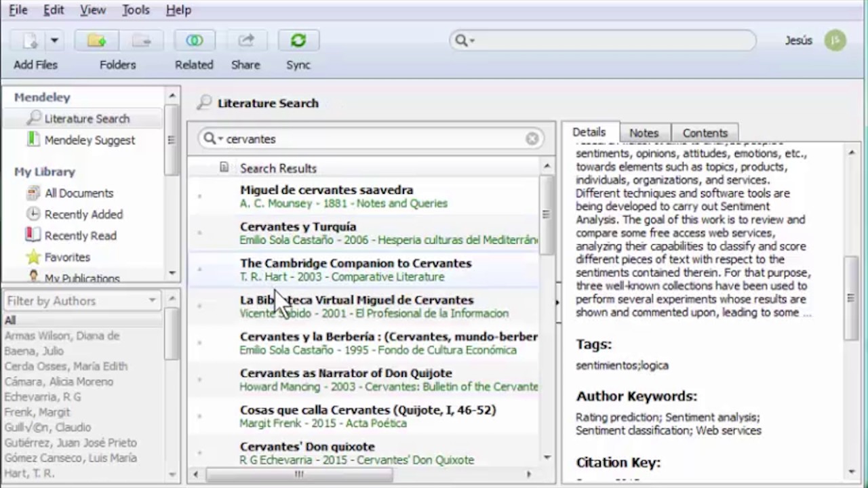
Task: Open search options in top search bar
Action: tap(465, 41)
